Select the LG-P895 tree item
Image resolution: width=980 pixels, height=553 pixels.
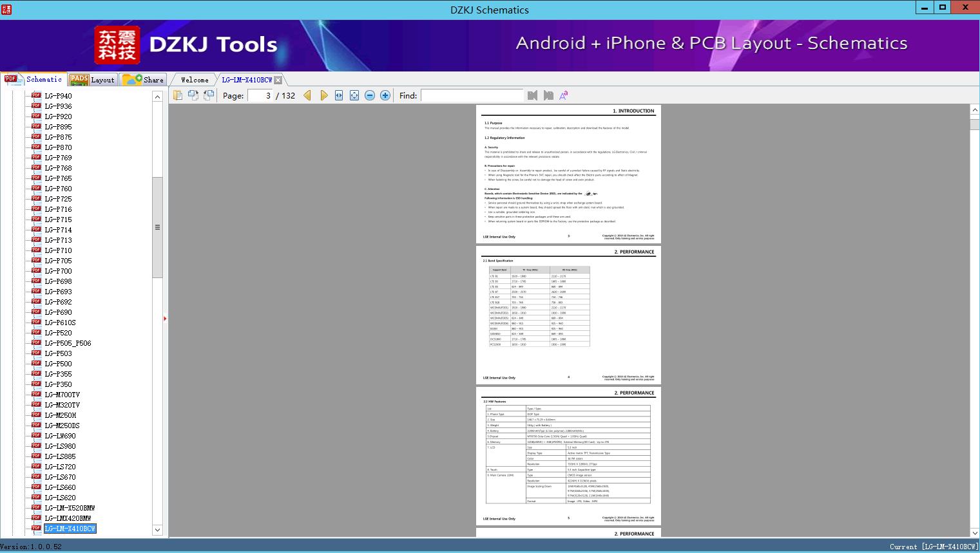click(x=58, y=127)
